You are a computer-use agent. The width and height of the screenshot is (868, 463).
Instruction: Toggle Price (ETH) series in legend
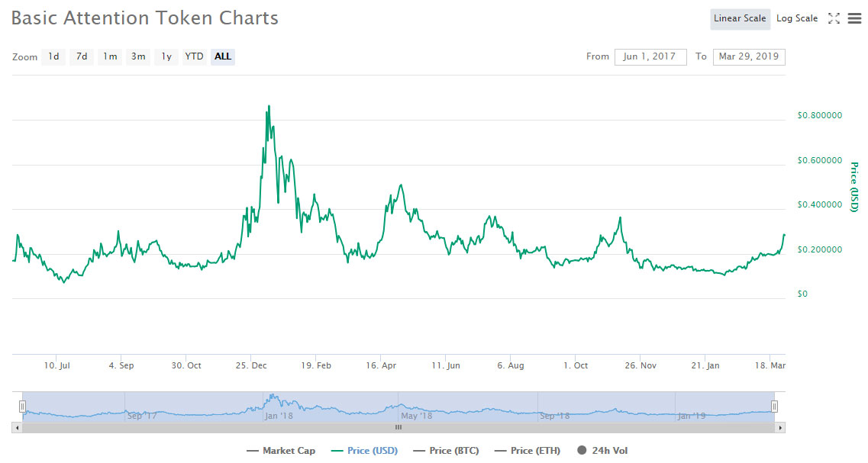[528, 451]
